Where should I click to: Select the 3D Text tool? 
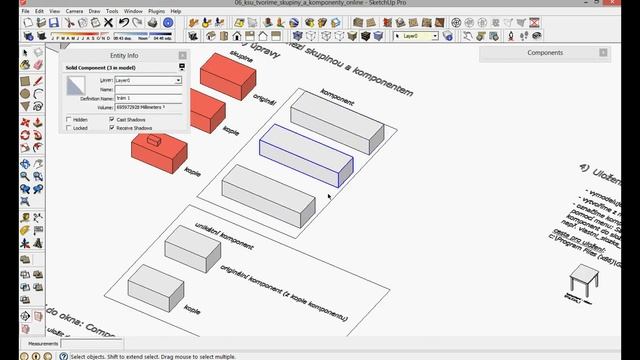[x=38, y=244]
